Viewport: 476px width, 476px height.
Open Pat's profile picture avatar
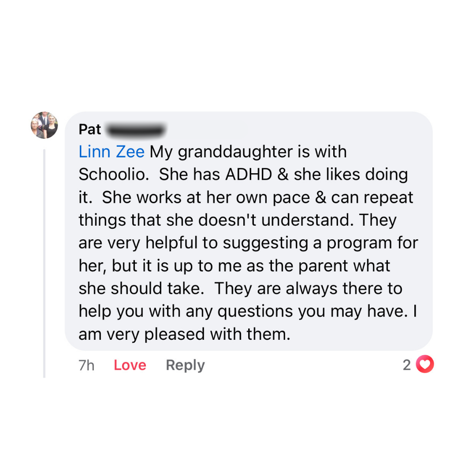pos(44,125)
